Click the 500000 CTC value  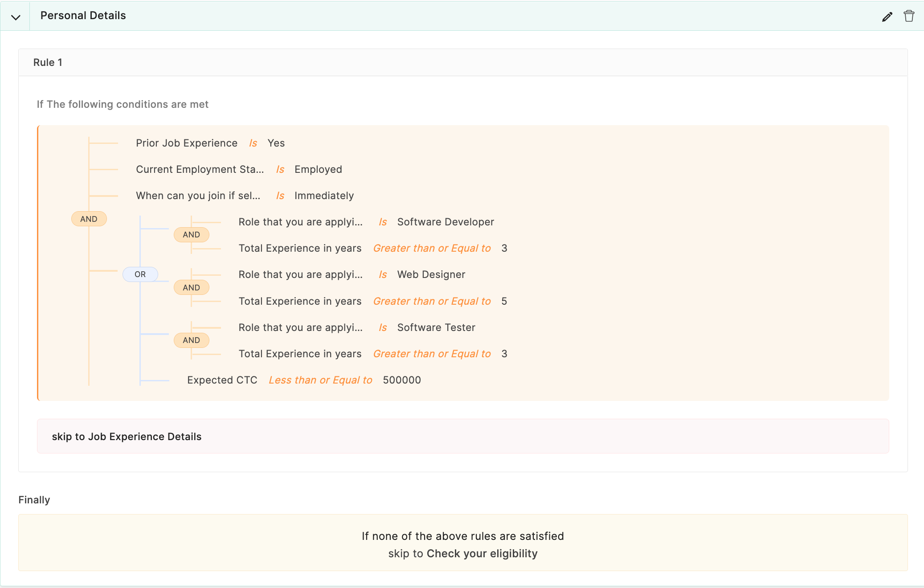[x=402, y=380]
